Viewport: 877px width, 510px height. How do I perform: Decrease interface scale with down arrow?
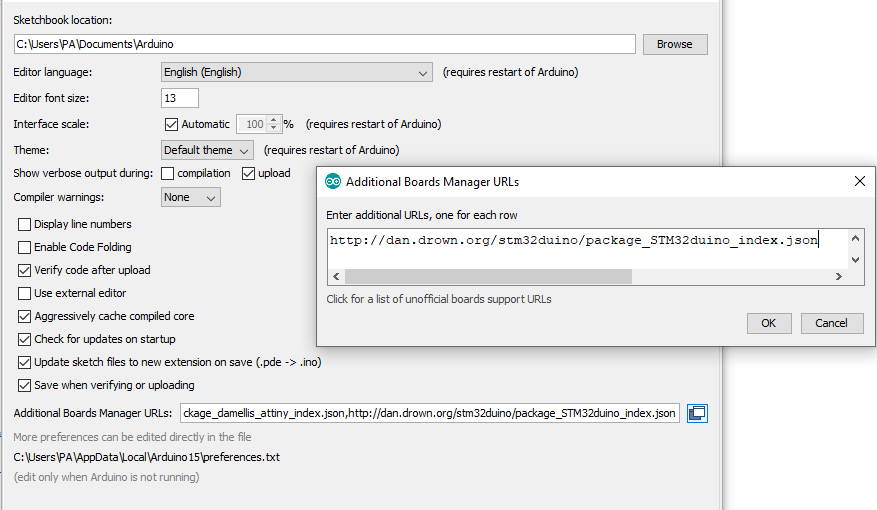tap(274, 128)
